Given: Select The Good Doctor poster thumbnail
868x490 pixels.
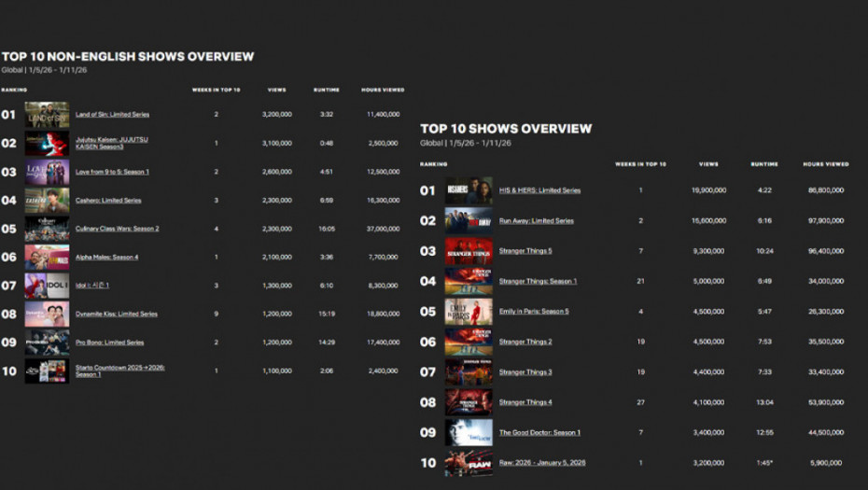Looking at the screenshot, I should 469,432.
